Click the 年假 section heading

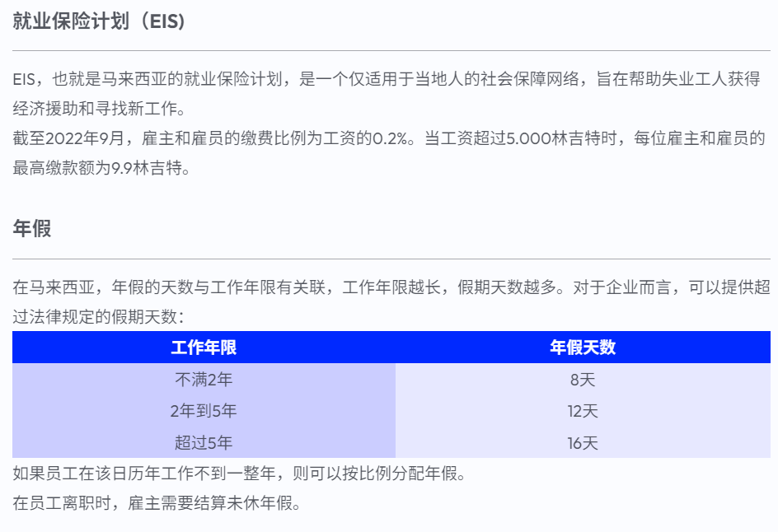(32, 229)
